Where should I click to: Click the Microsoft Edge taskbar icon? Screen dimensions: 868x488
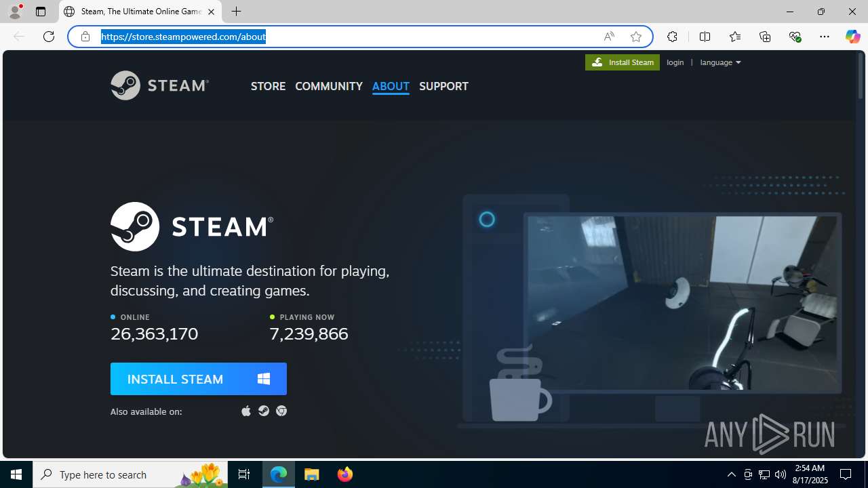(x=279, y=474)
